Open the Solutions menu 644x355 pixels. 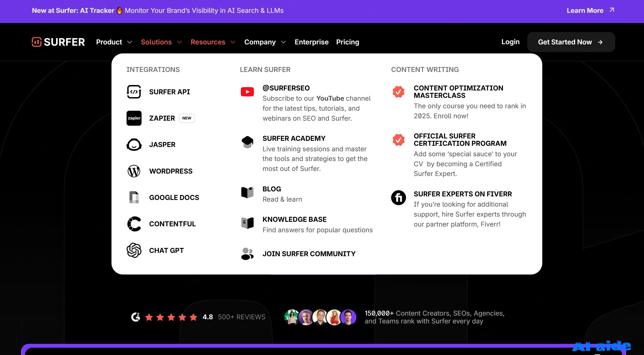pyautogui.click(x=156, y=42)
